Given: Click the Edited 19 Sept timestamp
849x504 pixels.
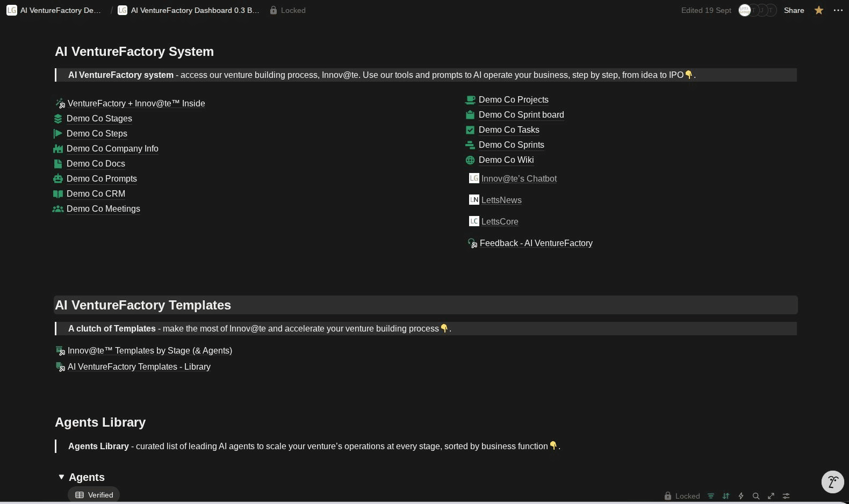Looking at the screenshot, I should click(x=706, y=10).
